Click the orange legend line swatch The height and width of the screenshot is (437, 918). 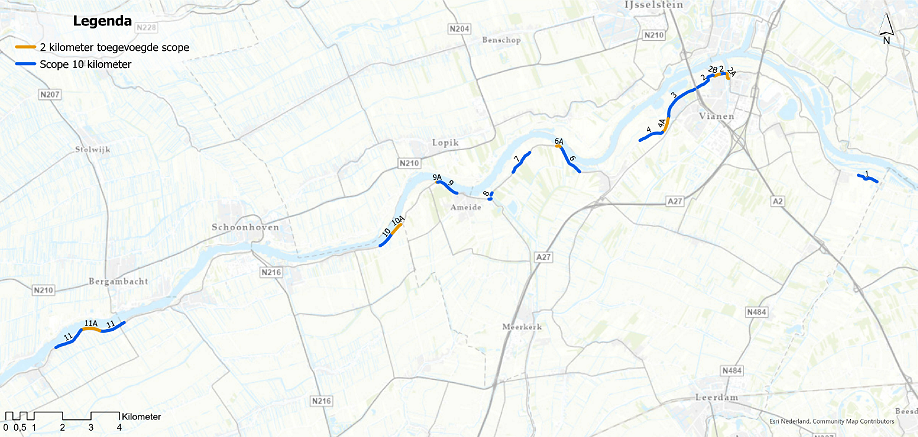26,47
